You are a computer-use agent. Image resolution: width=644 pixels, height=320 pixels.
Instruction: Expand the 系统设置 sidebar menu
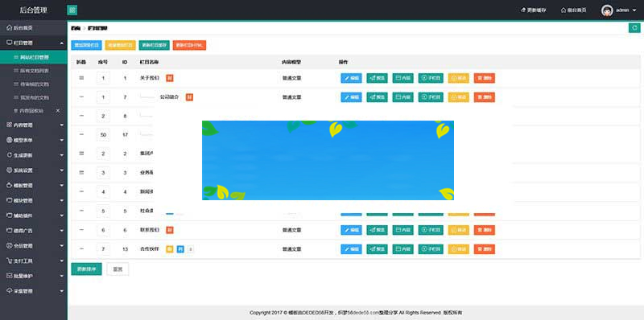(34, 170)
